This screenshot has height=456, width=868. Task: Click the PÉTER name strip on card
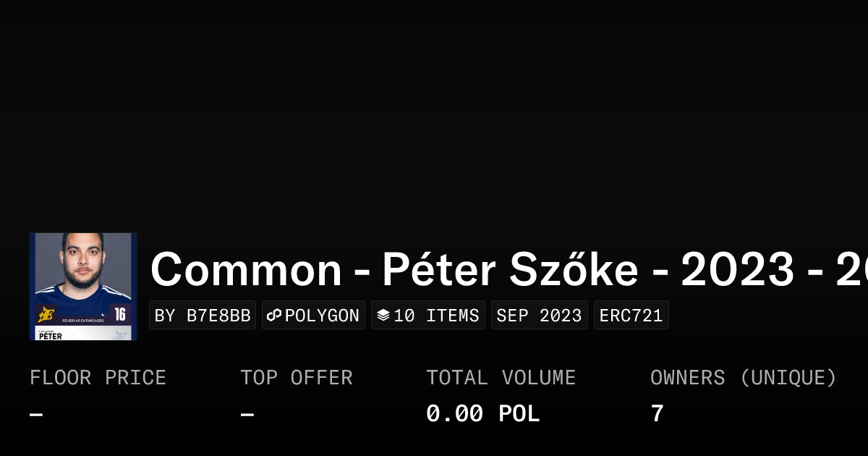(x=51, y=336)
